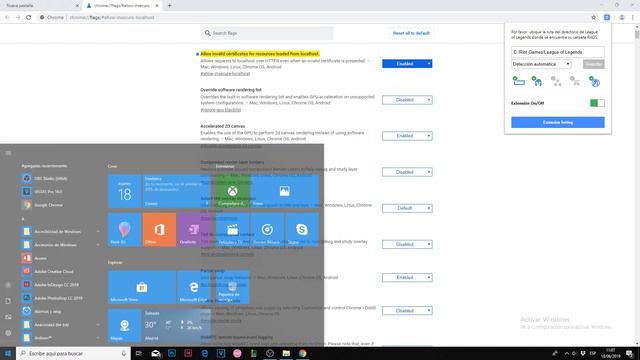Open notification center on taskbar
The width and height of the screenshot is (640, 360).
tap(630, 353)
